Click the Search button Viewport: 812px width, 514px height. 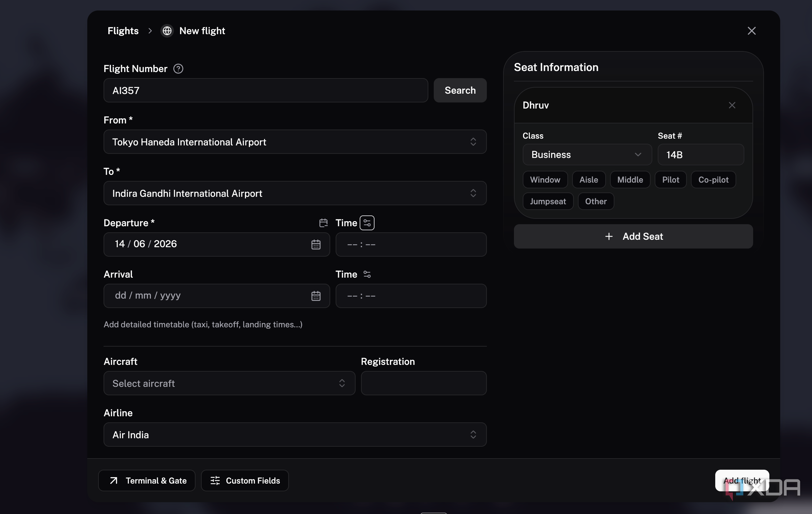pyautogui.click(x=460, y=90)
